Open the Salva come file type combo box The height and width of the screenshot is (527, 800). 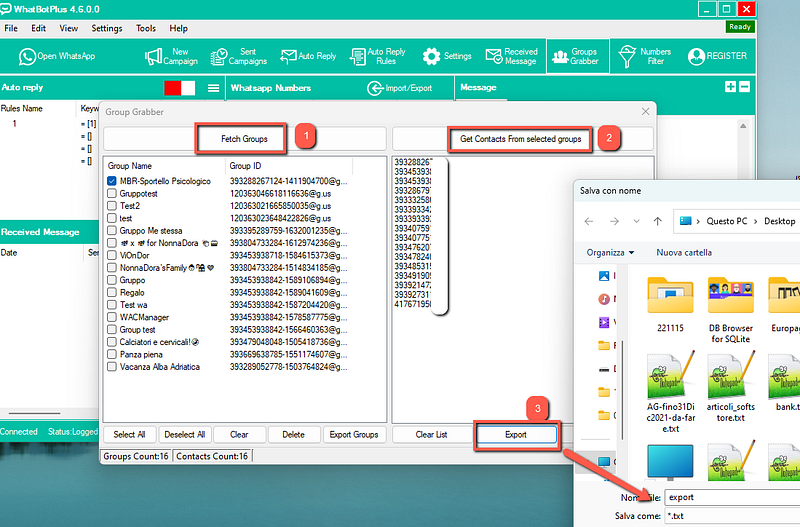tap(732, 516)
